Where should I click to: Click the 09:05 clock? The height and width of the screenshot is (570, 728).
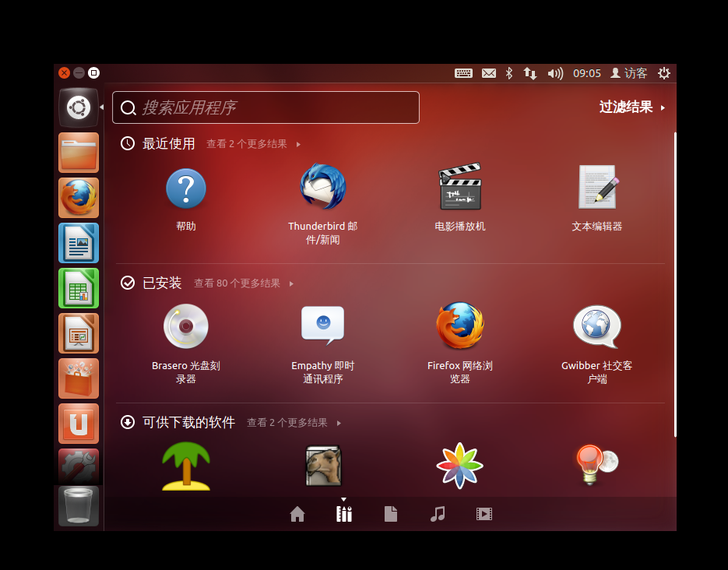coord(587,73)
